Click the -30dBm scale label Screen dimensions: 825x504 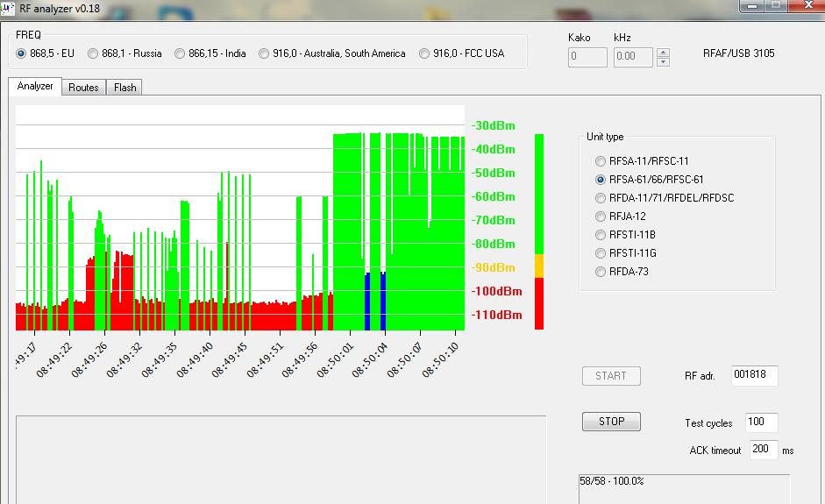click(x=493, y=125)
